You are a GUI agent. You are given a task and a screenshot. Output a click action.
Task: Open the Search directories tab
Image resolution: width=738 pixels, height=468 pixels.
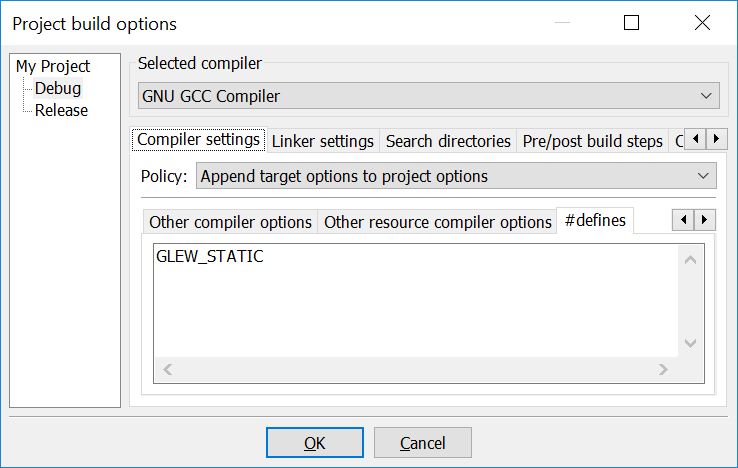click(x=448, y=141)
